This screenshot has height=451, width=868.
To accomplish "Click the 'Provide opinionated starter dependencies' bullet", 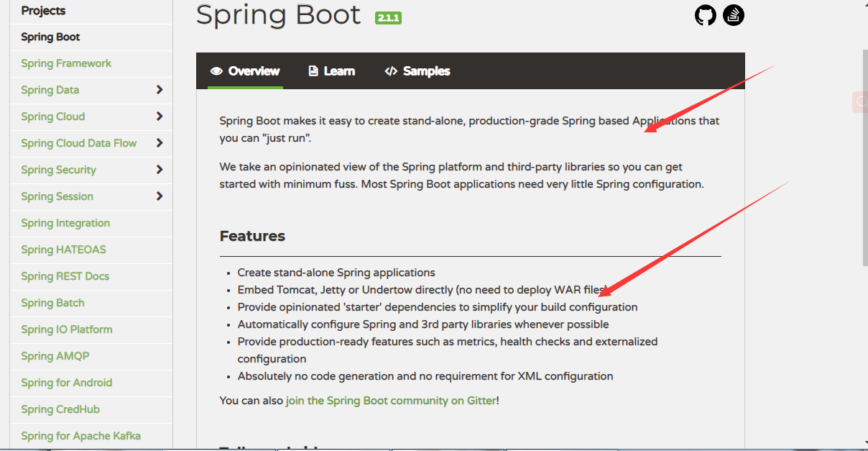I will click(x=438, y=307).
